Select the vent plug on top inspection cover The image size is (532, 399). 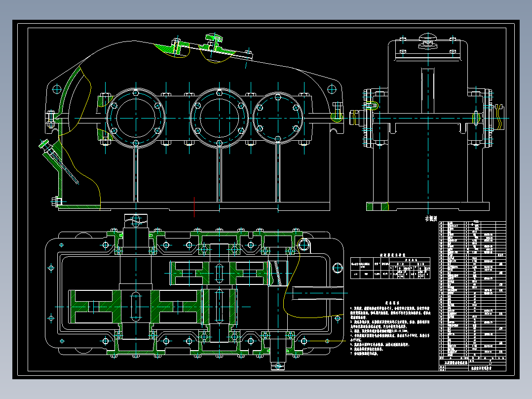214,40
